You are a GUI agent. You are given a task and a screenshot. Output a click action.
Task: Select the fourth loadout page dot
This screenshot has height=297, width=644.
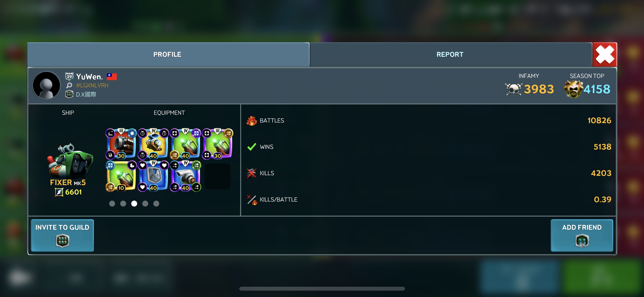(x=145, y=204)
